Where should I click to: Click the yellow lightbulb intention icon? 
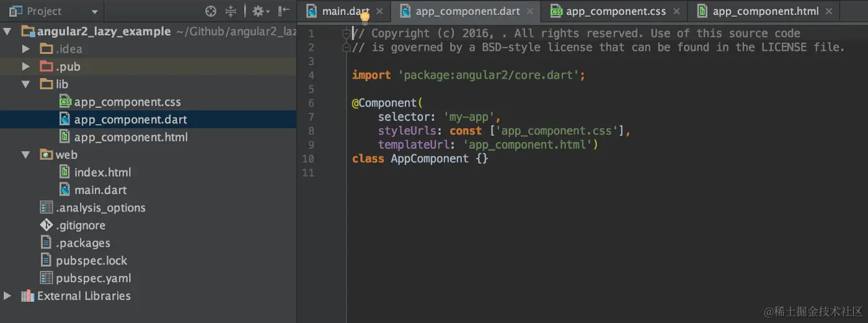(365, 17)
